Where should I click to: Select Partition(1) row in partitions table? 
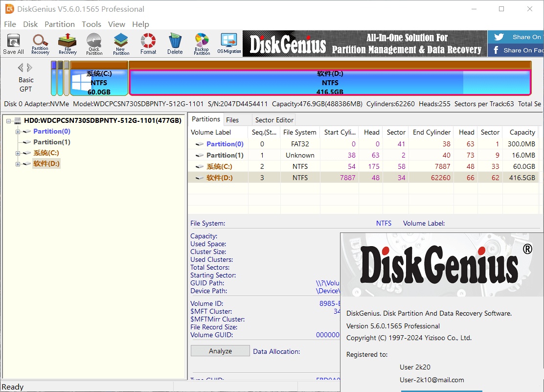[363, 155]
